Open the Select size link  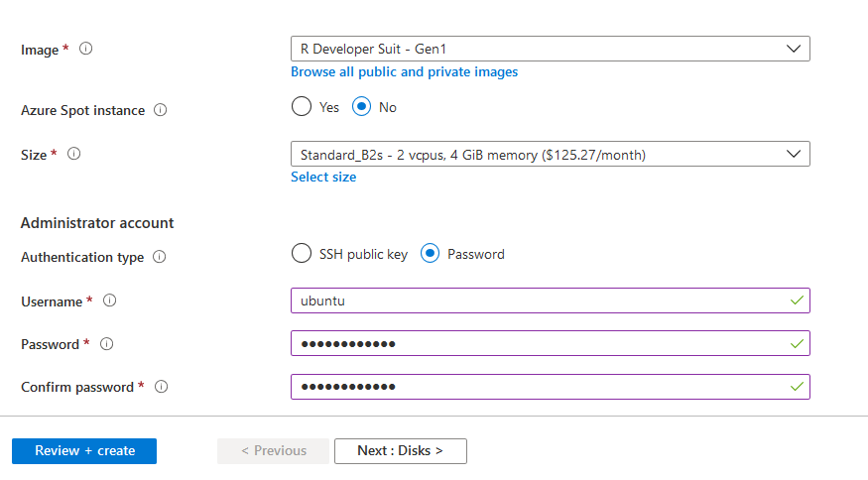click(323, 178)
